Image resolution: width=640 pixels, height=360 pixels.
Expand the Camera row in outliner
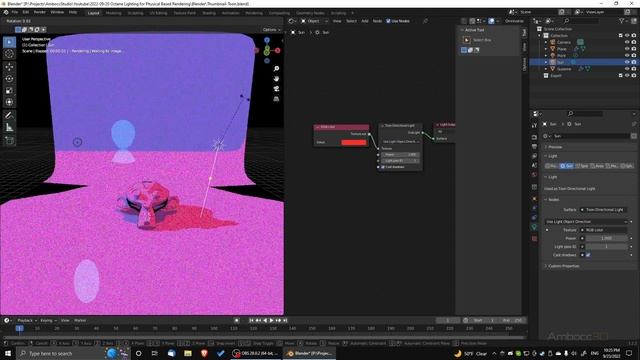click(x=546, y=42)
